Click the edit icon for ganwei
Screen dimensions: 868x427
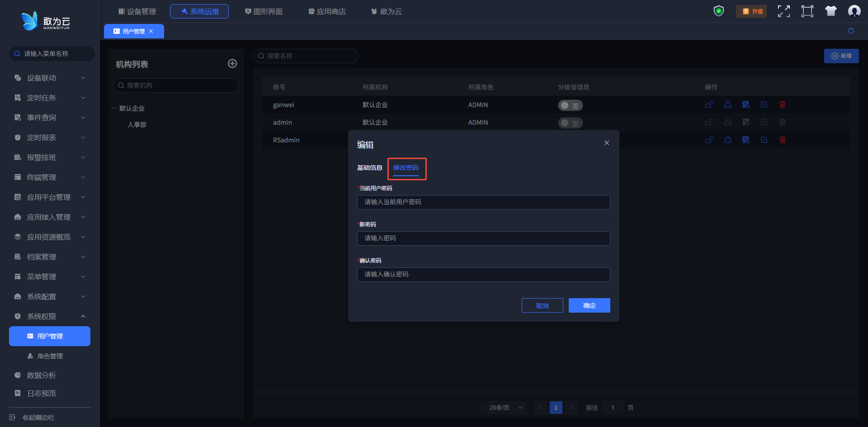tap(764, 105)
